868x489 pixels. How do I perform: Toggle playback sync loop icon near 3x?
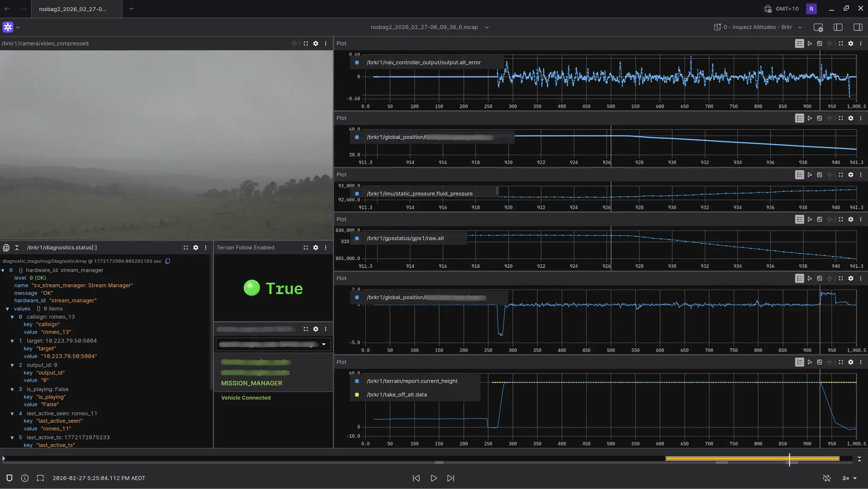coord(826,478)
